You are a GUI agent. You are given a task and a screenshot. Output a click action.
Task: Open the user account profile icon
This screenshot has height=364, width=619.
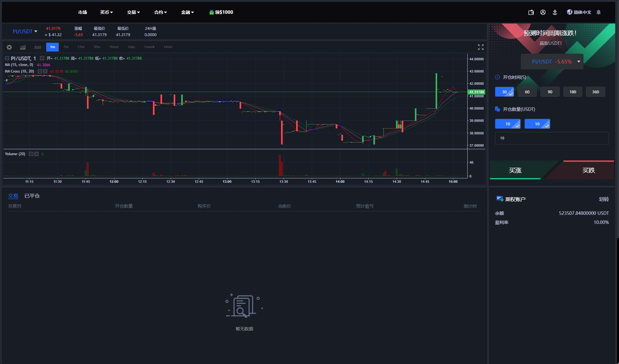[x=543, y=12]
